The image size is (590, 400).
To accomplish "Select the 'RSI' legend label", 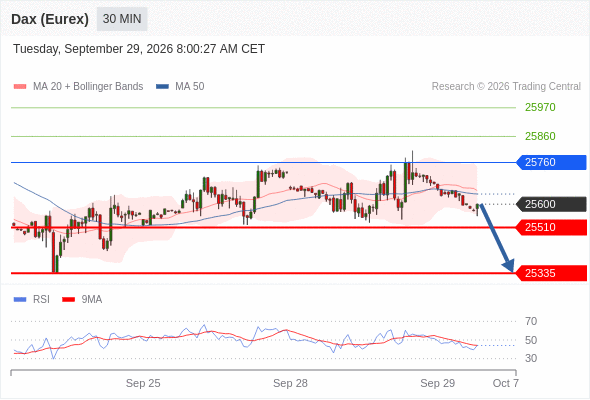I will (41, 300).
